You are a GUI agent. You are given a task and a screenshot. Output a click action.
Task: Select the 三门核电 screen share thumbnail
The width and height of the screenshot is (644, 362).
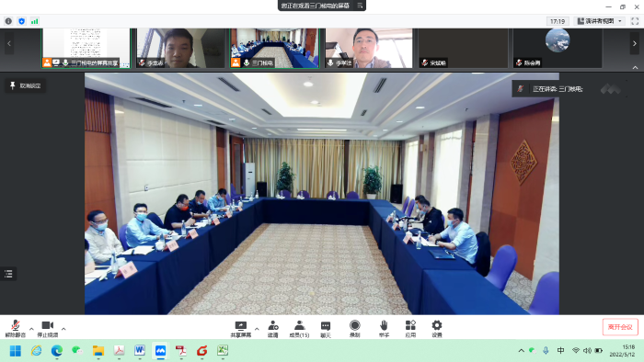[86, 48]
